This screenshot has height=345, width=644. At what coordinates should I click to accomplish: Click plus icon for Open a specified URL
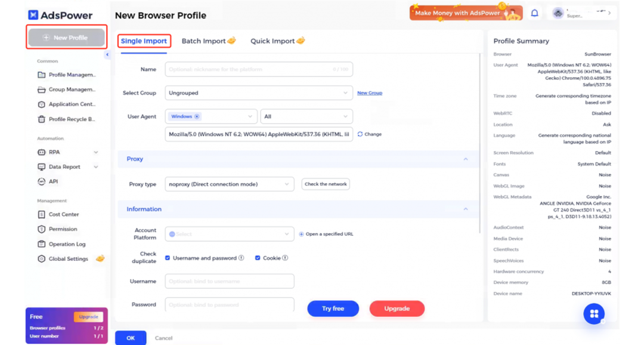302,234
